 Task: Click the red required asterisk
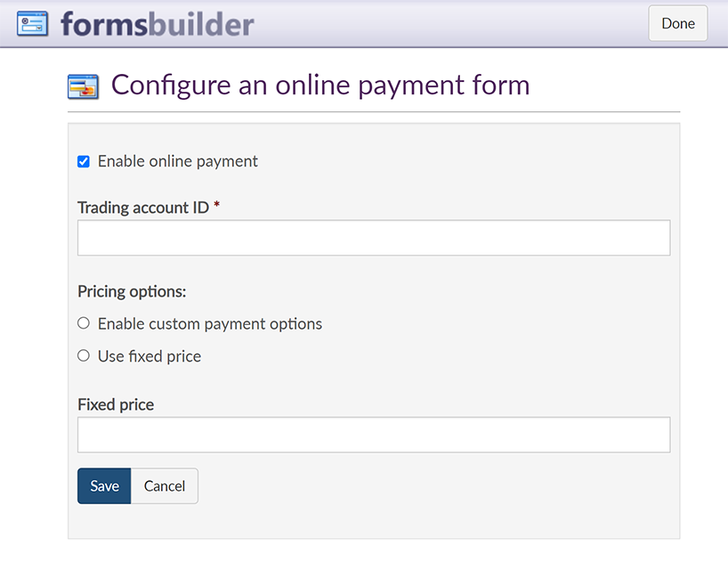(217, 207)
